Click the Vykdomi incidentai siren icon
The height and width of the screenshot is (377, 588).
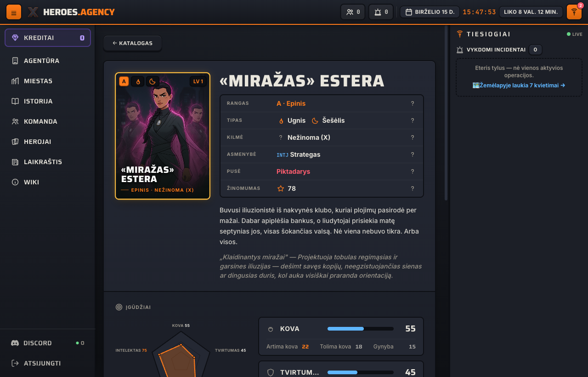pyautogui.click(x=460, y=50)
